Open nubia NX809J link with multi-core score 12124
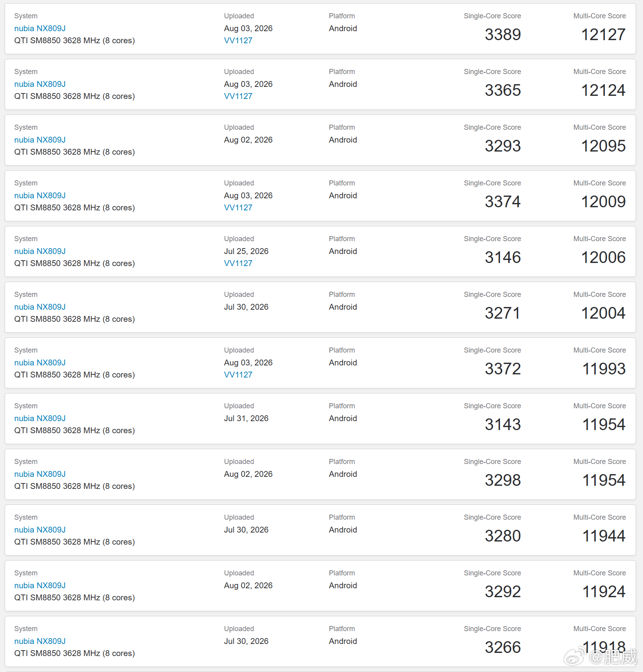The image size is (643, 672). (x=40, y=84)
